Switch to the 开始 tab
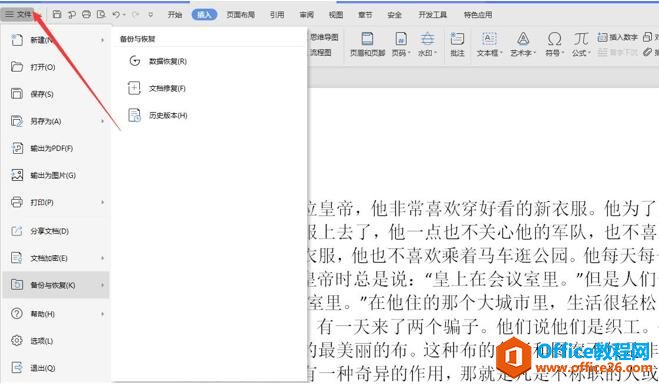659x385 pixels. [x=174, y=15]
